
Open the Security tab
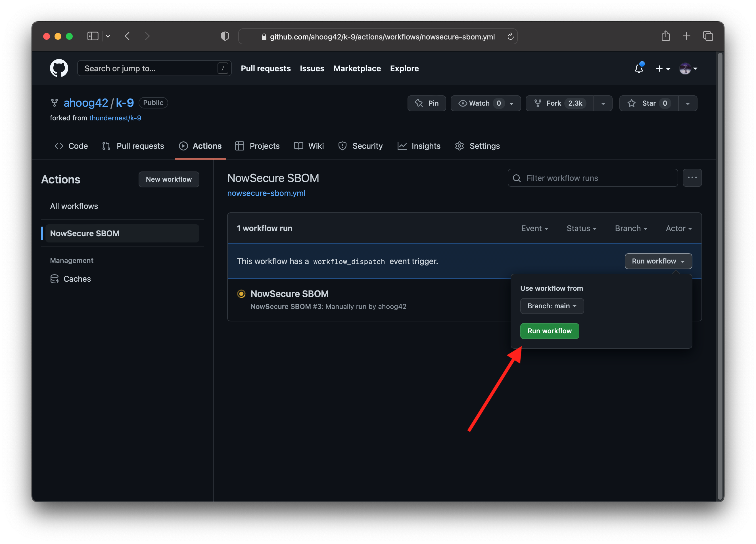[x=360, y=146]
